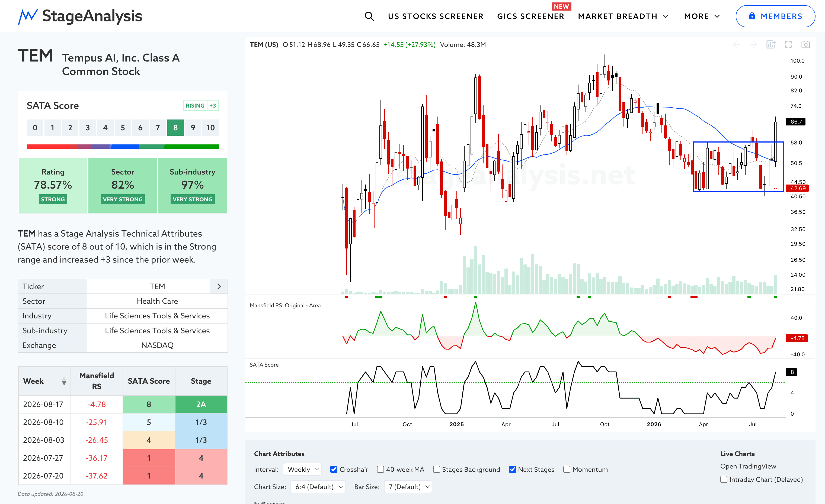Expand the More menu
The width and height of the screenshot is (825, 504).
702,16
